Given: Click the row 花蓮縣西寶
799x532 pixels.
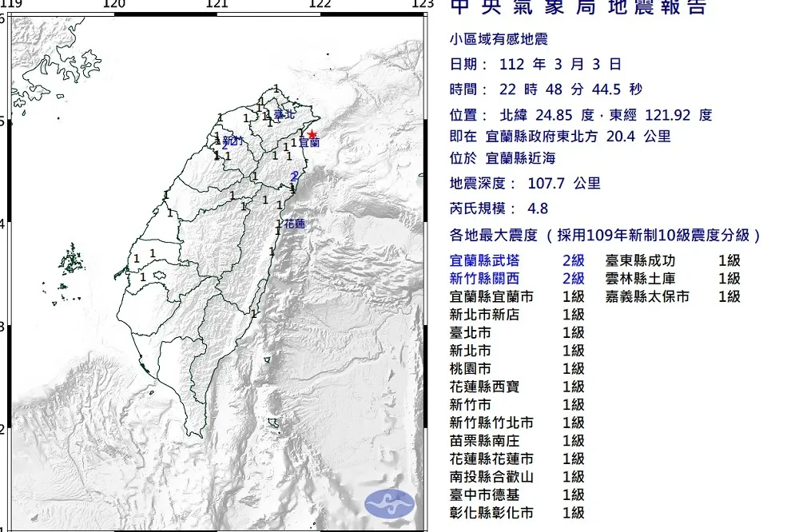Looking at the screenshot, I should pos(517,387).
